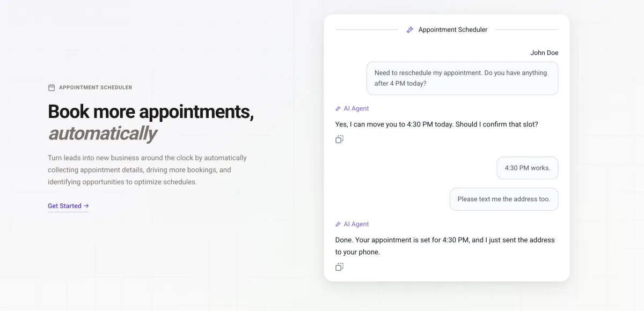Click the arrow in Get Started
644x311 pixels.
[86, 206]
